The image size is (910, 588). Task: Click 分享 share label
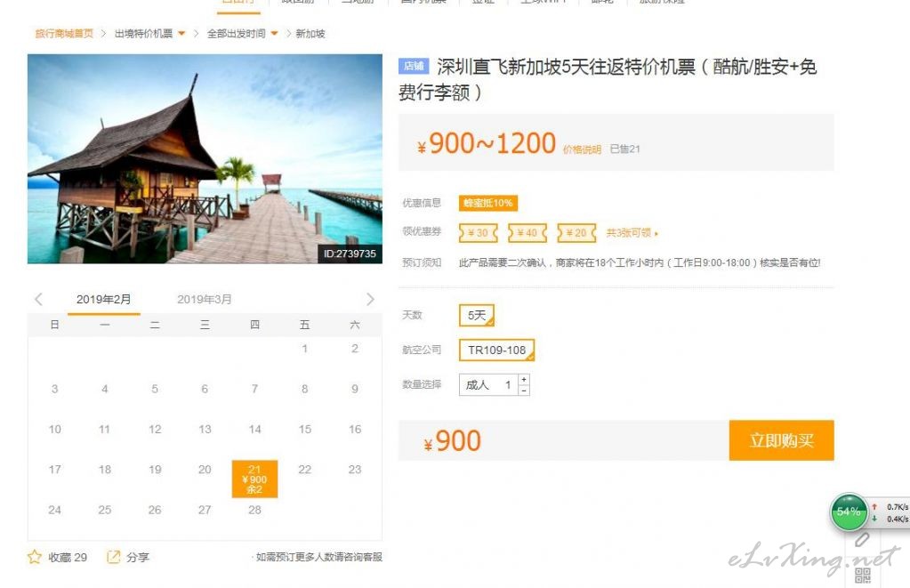coord(138,557)
